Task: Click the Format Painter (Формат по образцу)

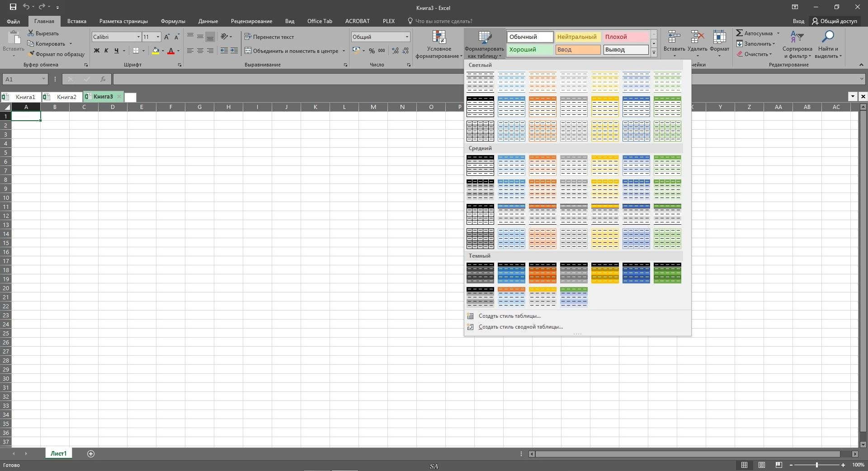Action: click(56, 54)
